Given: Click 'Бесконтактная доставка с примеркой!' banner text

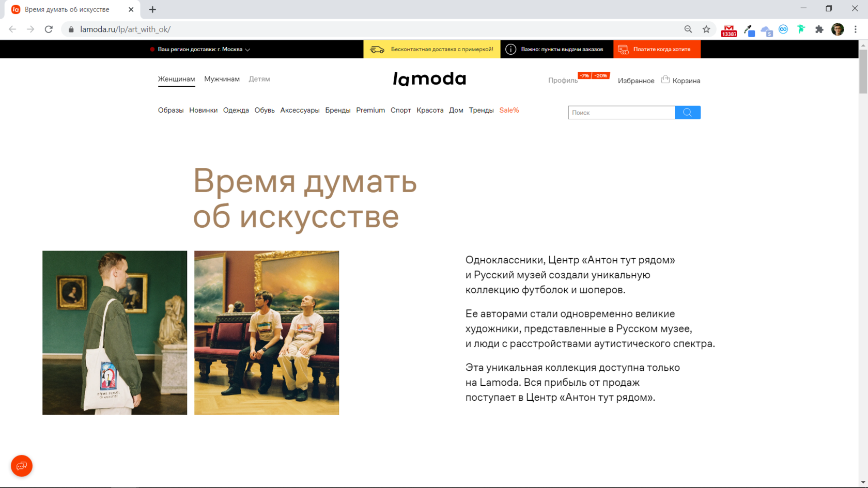Looking at the screenshot, I should 442,50.
